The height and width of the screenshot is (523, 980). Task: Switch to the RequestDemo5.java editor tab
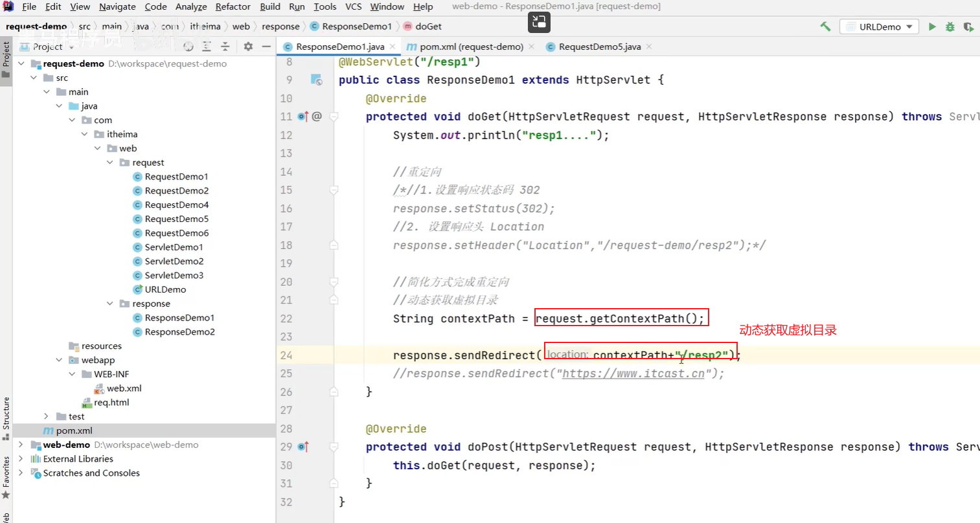[599, 47]
